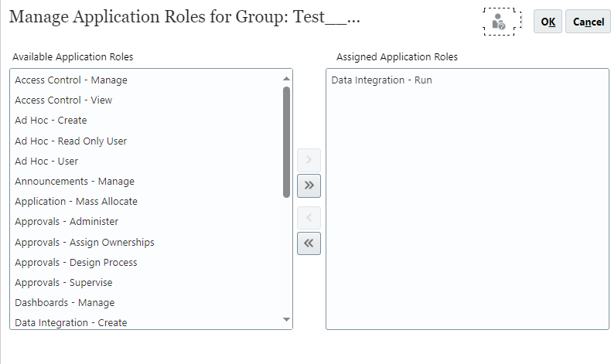Image resolution: width=611 pixels, height=364 pixels.
Task: Click the user help icon near OK
Action: [x=499, y=22]
